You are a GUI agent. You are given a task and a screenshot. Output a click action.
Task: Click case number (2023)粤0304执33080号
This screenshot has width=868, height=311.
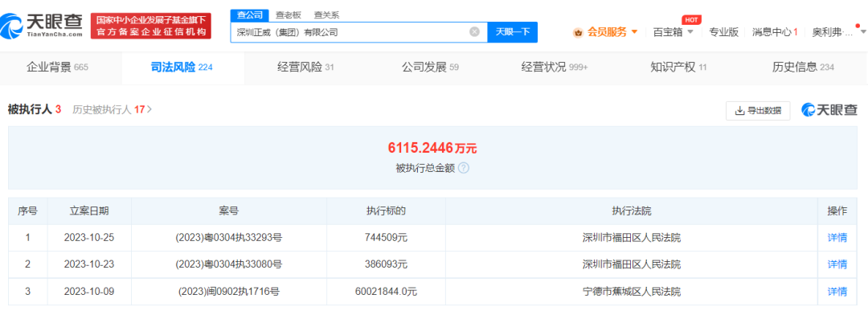pos(228,264)
